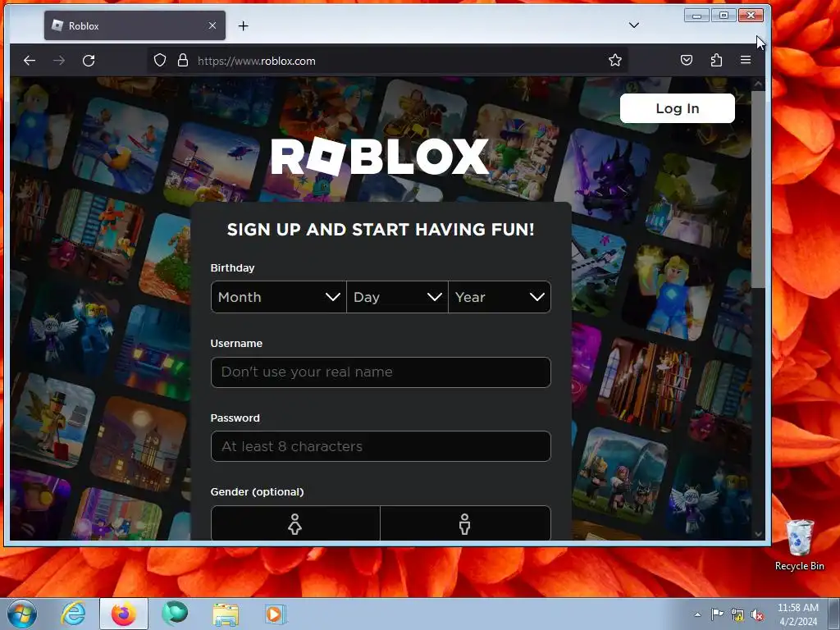This screenshot has height=630, width=840.
Task: Open the green globe taskbar application
Action: coord(175,614)
